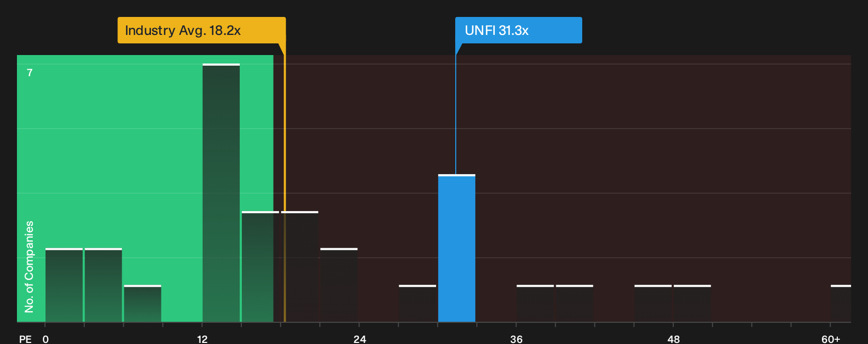868x344 pixels.
Task: Click the axis label 12
Action: click(x=203, y=339)
